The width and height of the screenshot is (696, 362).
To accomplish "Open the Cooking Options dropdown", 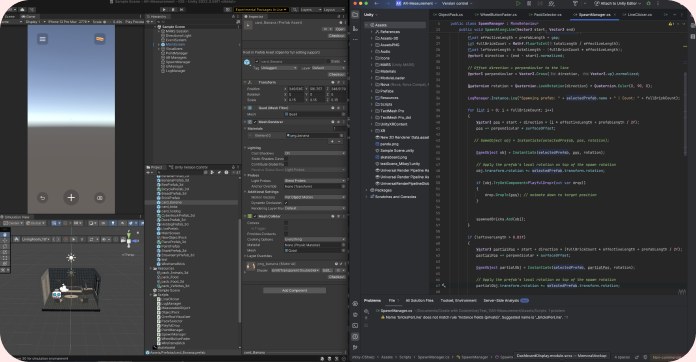I will coord(315,240).
